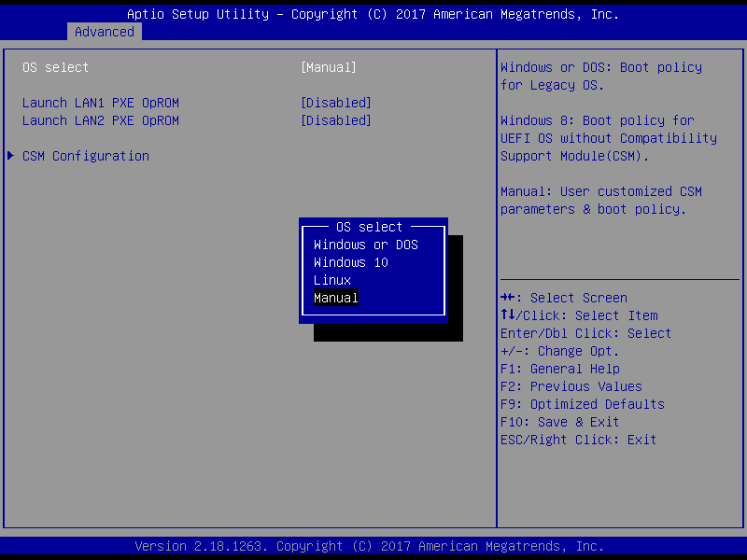Click F2: Previous Values hint
747x560 pixels.
(x=571, y=386)
